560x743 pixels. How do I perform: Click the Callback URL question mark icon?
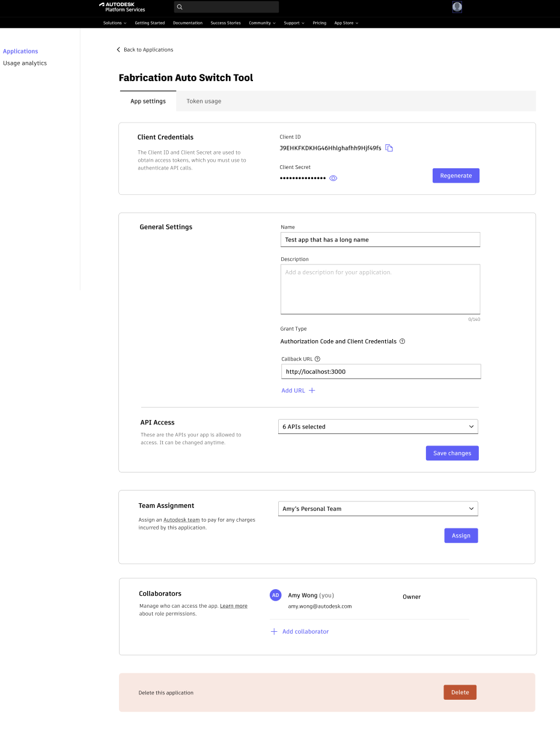(317, 359)
